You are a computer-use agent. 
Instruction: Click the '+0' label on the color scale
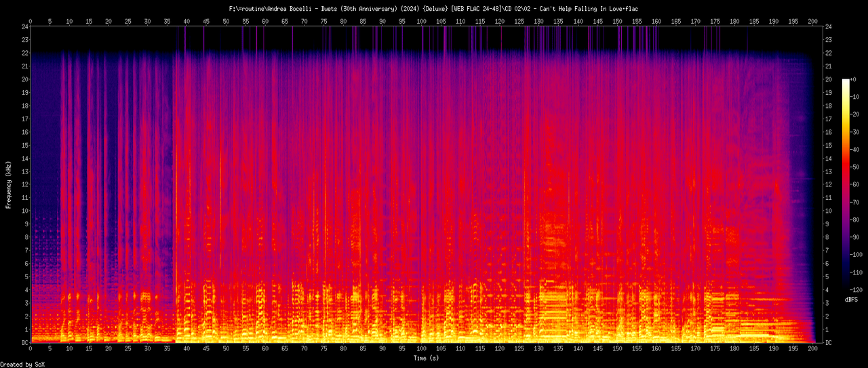[x=853, y=79]
